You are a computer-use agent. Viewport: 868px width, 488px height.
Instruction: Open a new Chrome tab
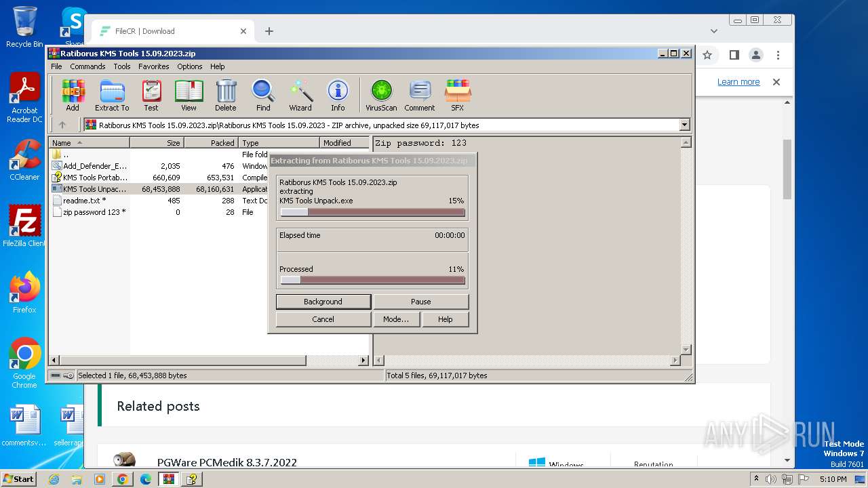269,31
